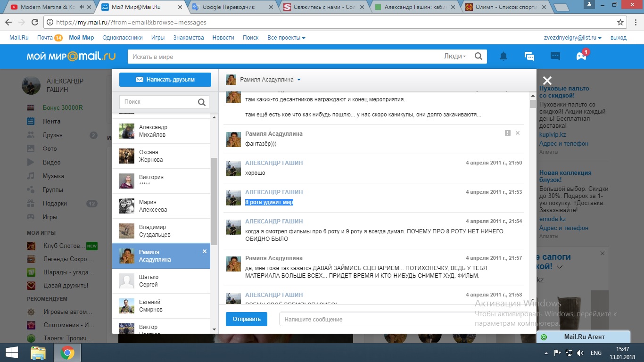Viewport: 644px width, 362px height.
Task: Open Группы in the left sidebar
Action: (53, 189)
